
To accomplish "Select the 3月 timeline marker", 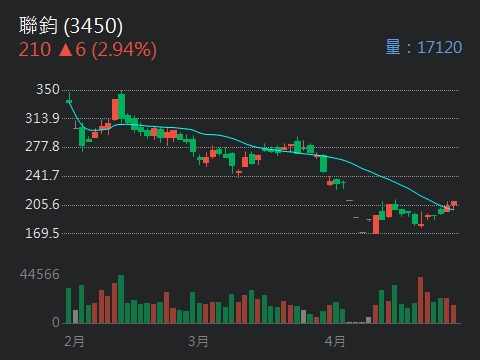I will [x=198, y=341].
